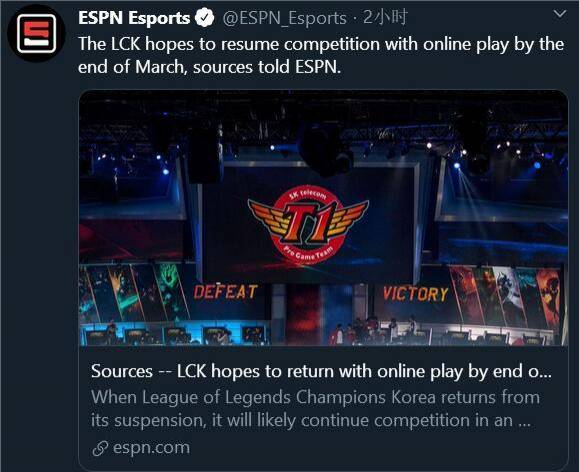The width and height of the screenshot is (579, 472).
Task: Click the tweet timestamp 2小时
Action: point(386,17)
